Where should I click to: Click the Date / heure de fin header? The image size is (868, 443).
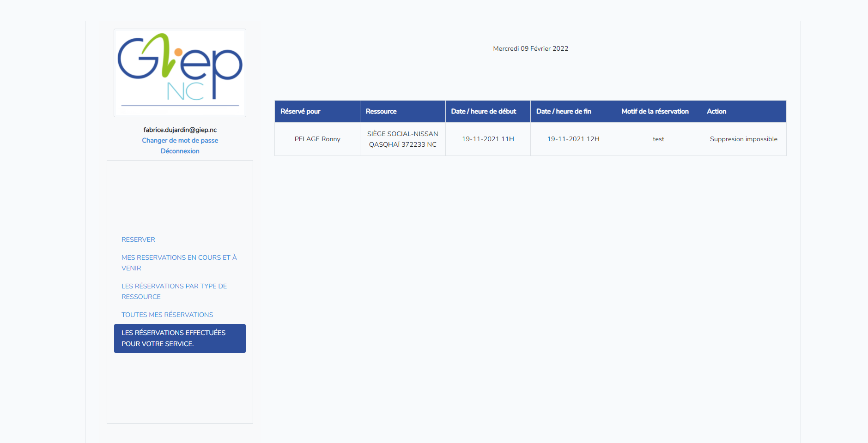573,111
